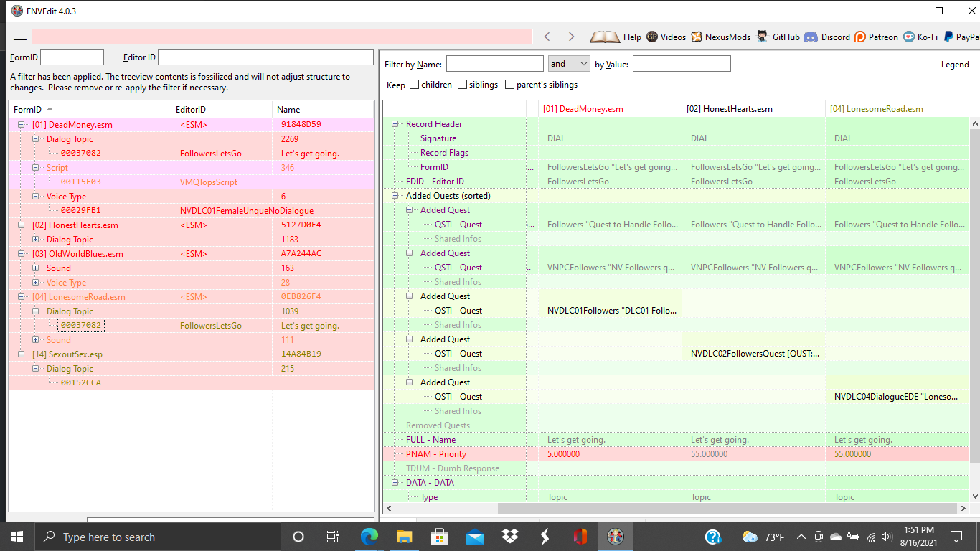Enable the Keep parent's siblings checkbox
The height and width of the screenshot is (551, 980).
coord(509,85)
